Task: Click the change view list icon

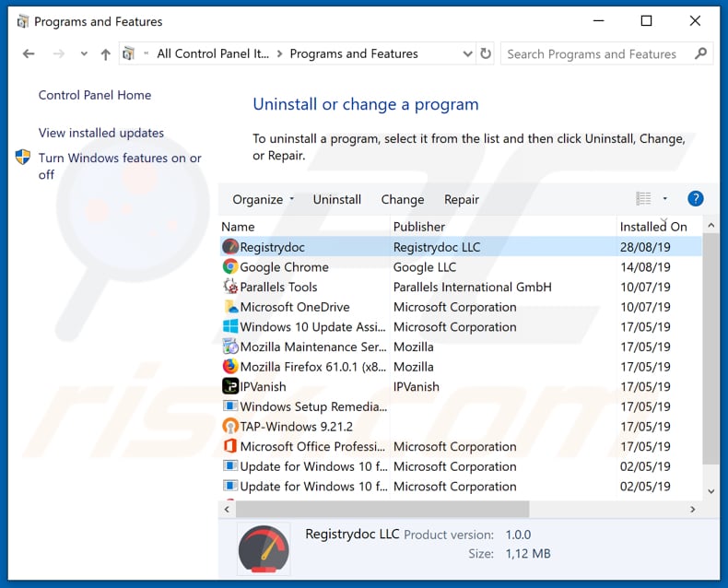Action: (643, 199)
